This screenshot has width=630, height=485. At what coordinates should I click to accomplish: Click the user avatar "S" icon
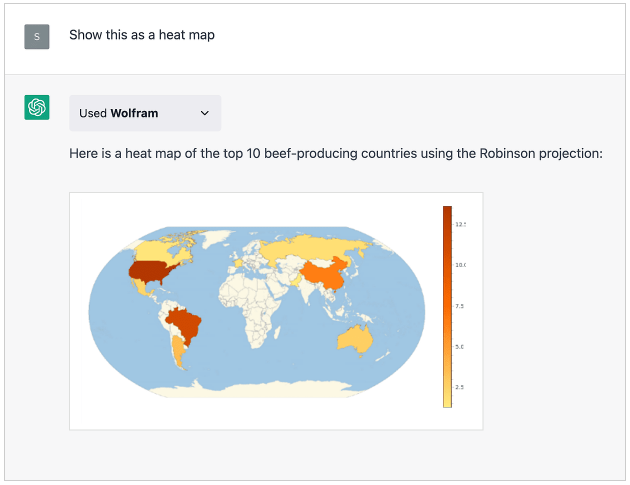click(37, 36)
